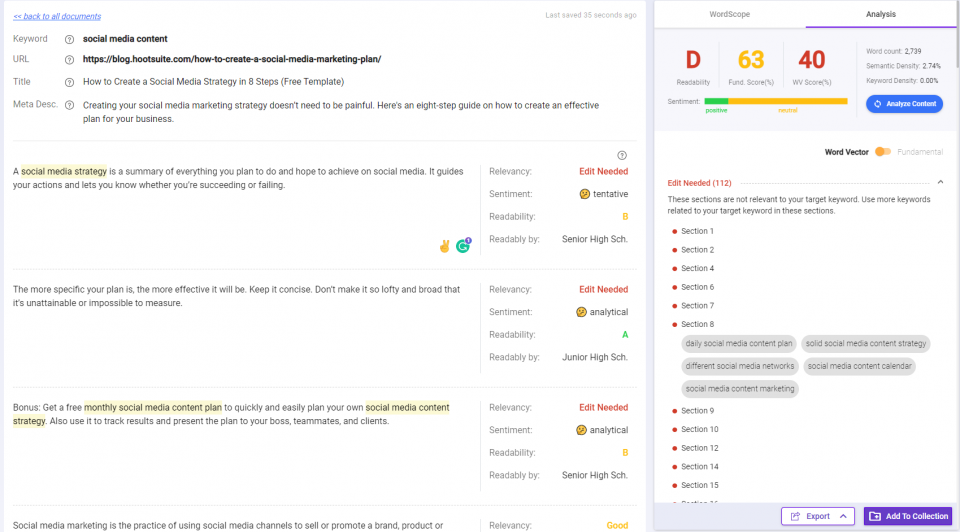Open the Title help question mark icon

(69, 82)
